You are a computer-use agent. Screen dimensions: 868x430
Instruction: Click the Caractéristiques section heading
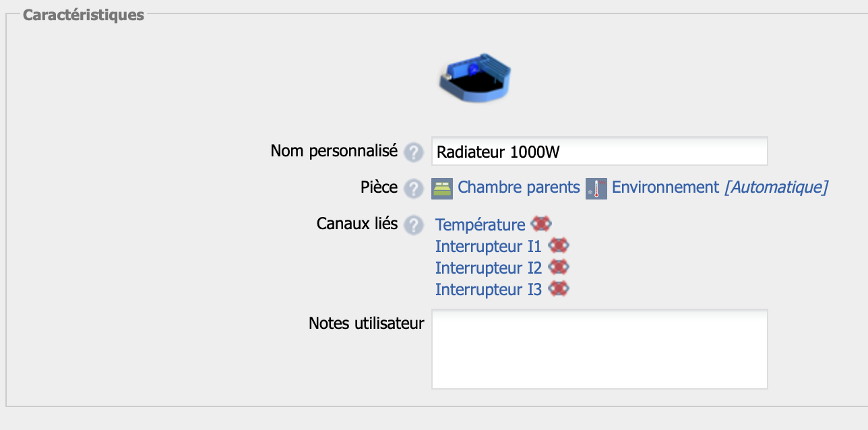(x=84, y=15)
